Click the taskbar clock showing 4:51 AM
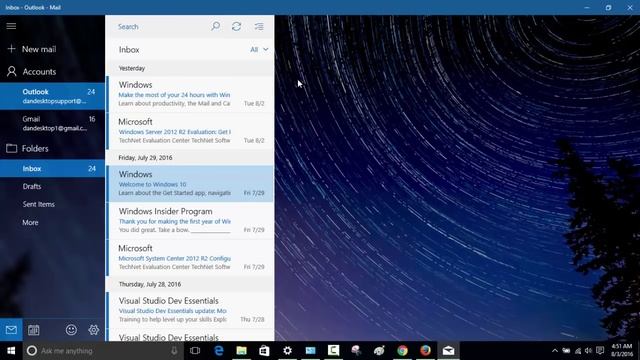Image resolution: width=640 pixels, height=360 pixels. [622, 351]
